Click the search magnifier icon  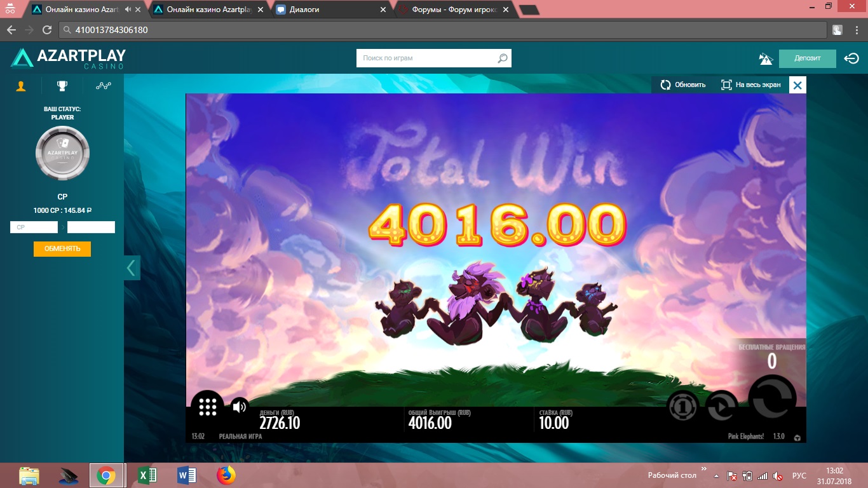point(503,58)
